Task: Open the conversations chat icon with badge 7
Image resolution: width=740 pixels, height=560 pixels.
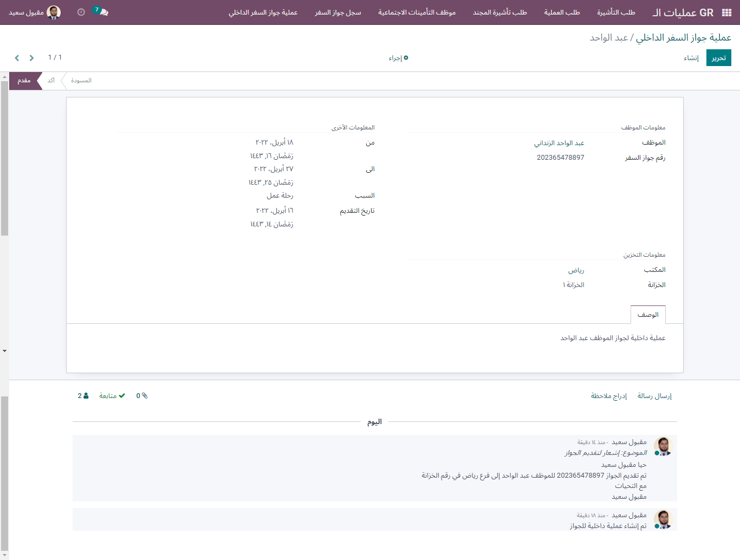Action: [101, 11]
